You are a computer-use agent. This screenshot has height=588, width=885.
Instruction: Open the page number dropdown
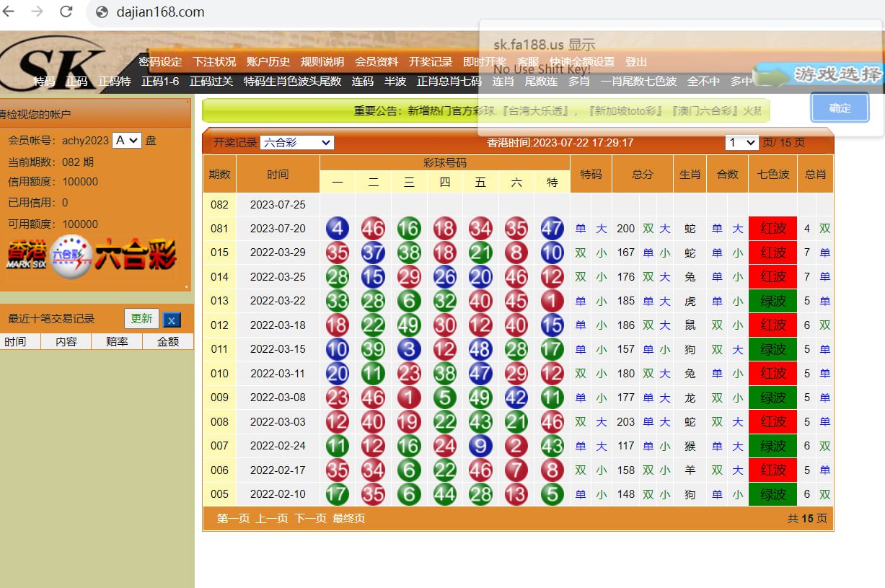[x=741, y=143]
